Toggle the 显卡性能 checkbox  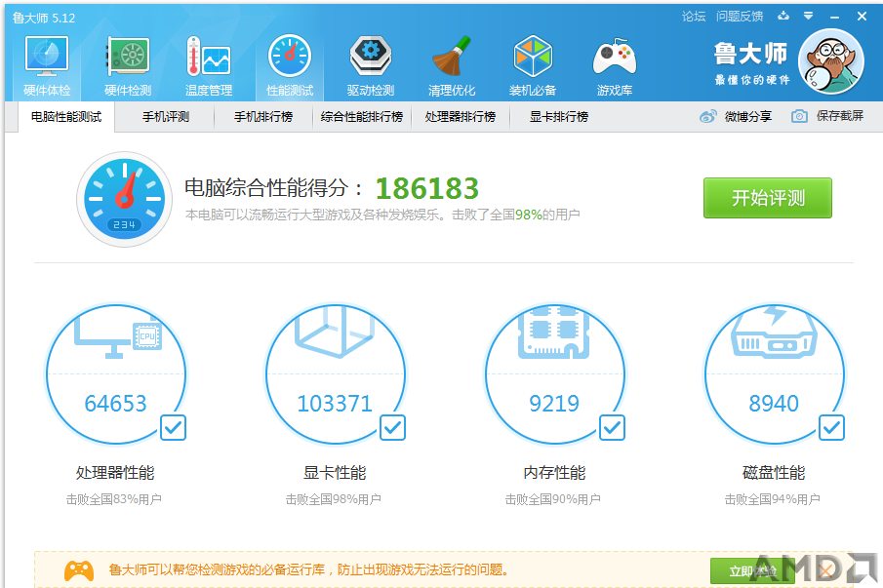click(392, 428)
